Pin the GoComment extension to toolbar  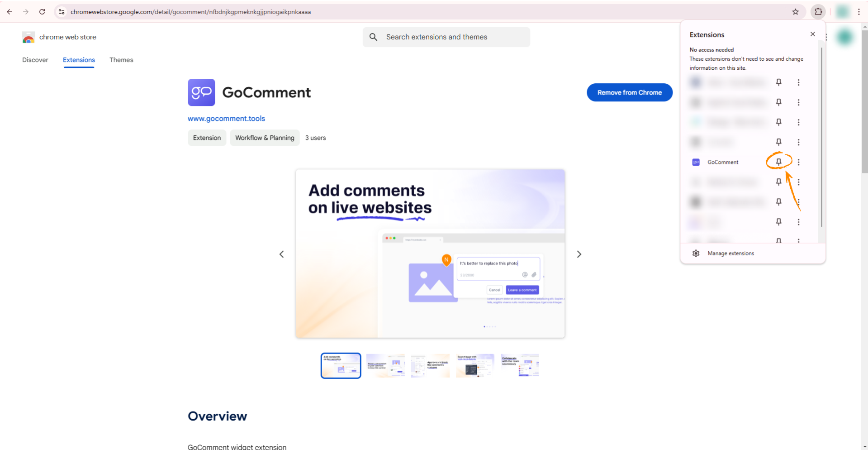click(x=778, y=162)
